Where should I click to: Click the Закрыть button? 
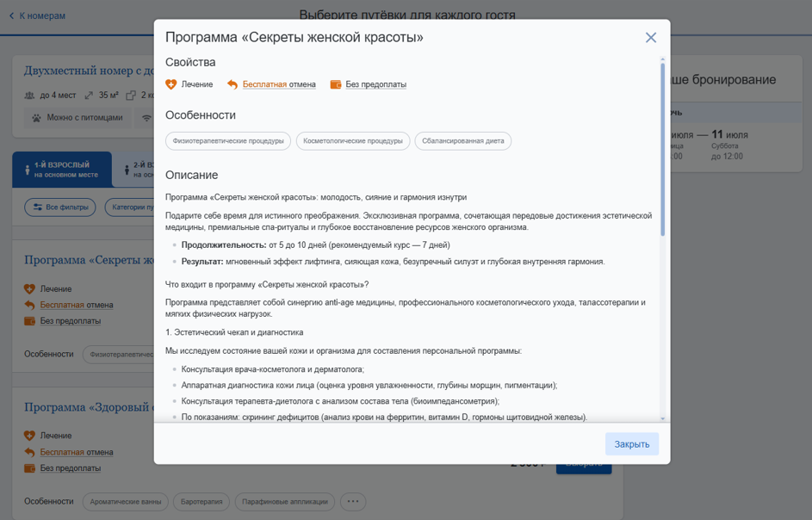[632, 444]
